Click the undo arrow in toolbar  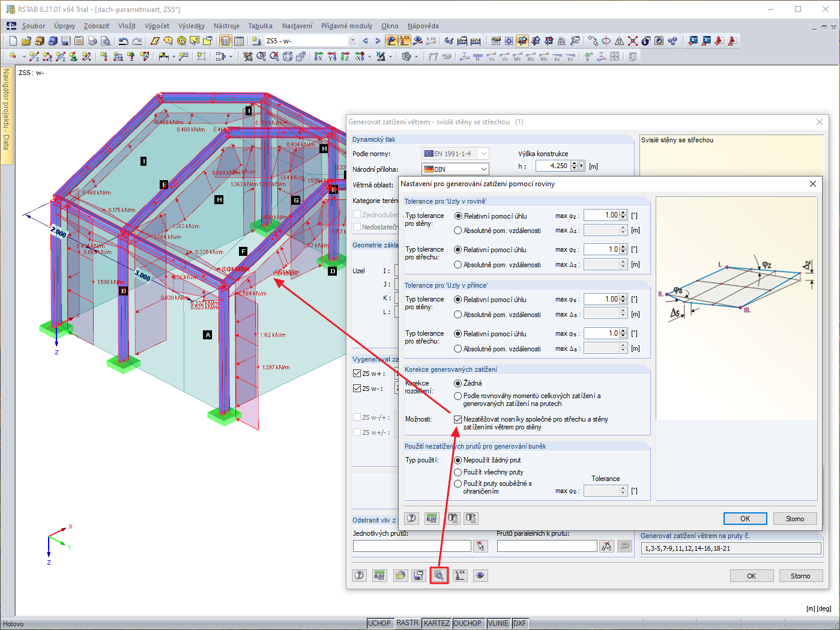(124, 41)
